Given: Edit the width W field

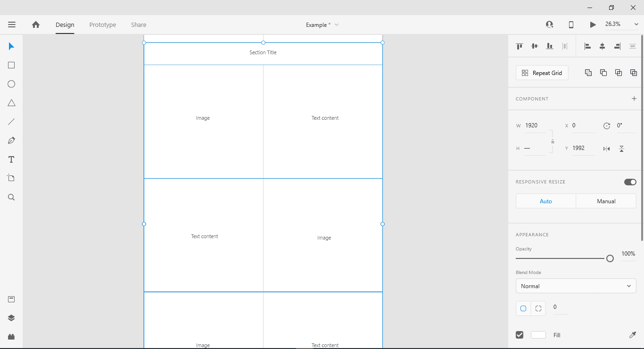Looking at the screenshot, I should click(536, 125).
